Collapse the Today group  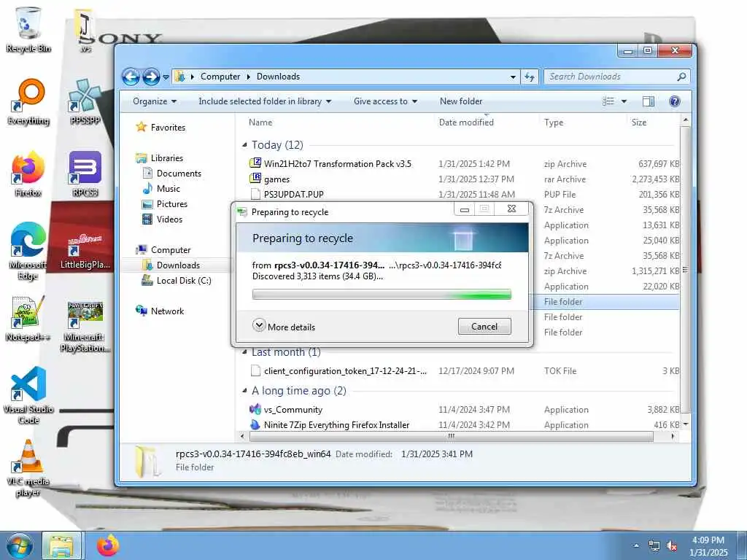pos(244,145)
